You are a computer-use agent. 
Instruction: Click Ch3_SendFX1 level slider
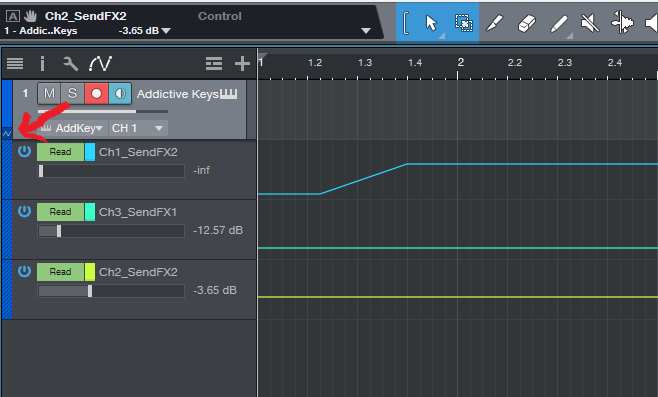(111, 231)
